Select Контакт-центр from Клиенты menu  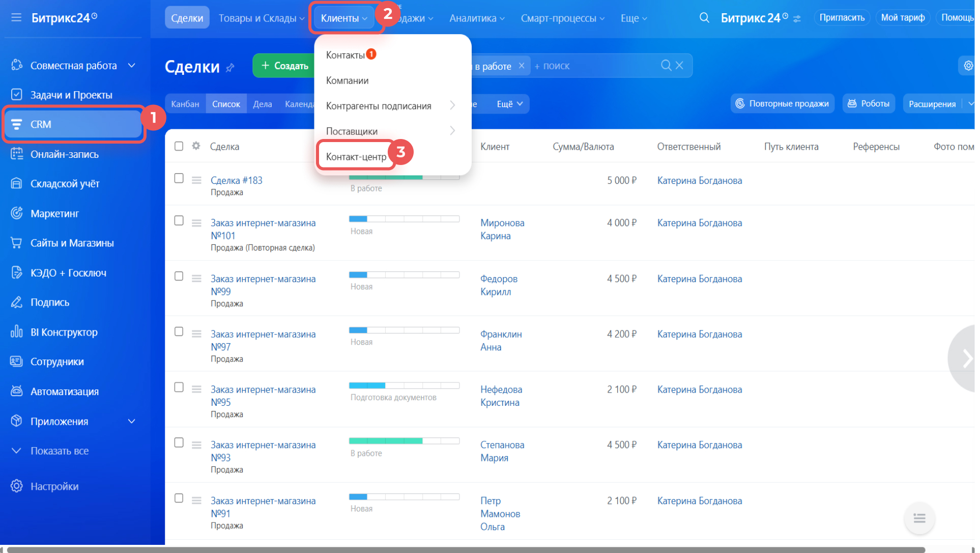pos(356,156)
